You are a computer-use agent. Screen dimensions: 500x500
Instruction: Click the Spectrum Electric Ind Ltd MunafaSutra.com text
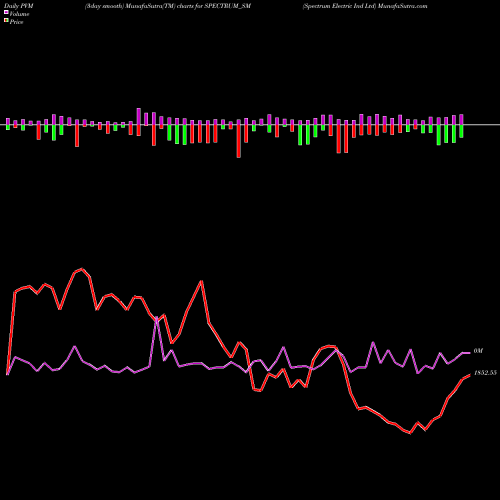(365, 6)
